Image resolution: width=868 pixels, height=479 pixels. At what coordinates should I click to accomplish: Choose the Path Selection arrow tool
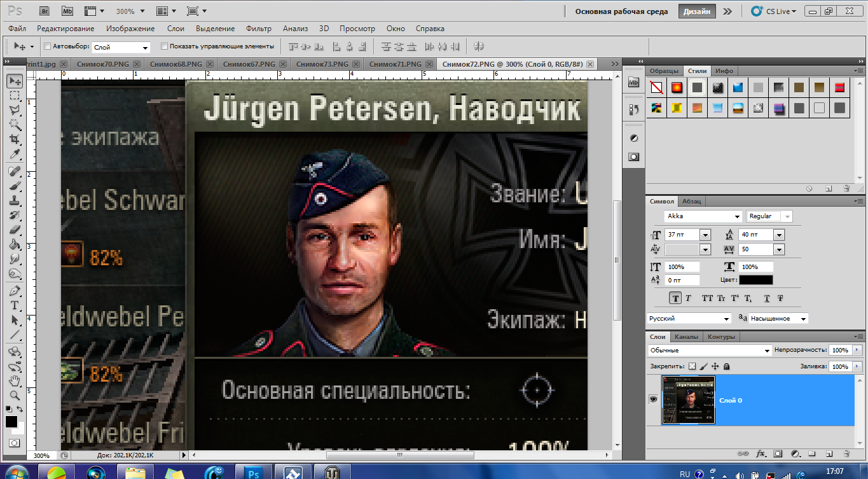click(14, 320)
